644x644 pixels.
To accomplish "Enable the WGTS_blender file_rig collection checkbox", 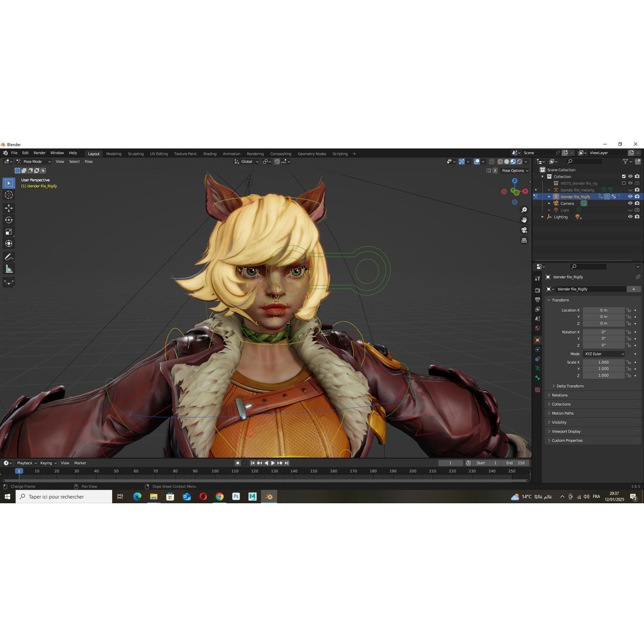I will [624, 183].
